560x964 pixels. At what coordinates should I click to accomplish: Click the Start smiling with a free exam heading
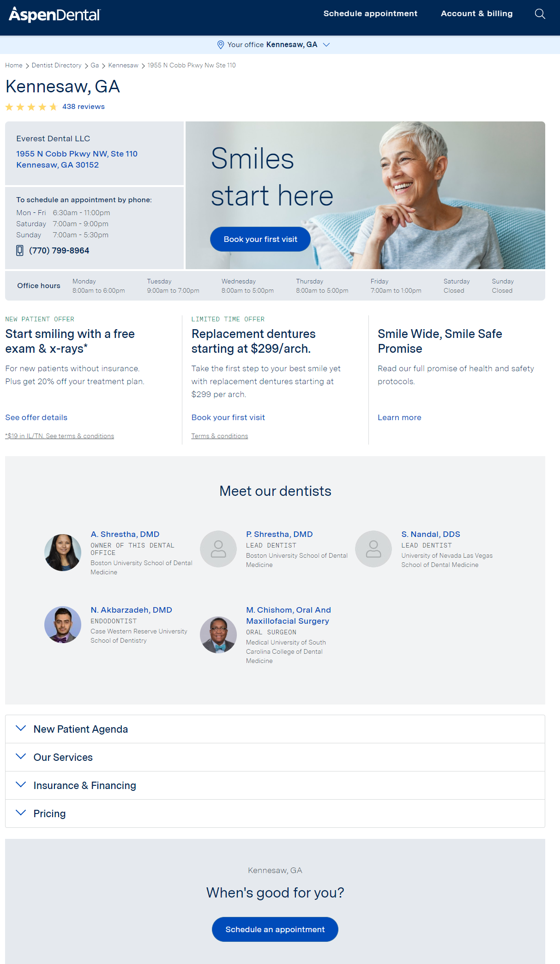coord(70,341)
